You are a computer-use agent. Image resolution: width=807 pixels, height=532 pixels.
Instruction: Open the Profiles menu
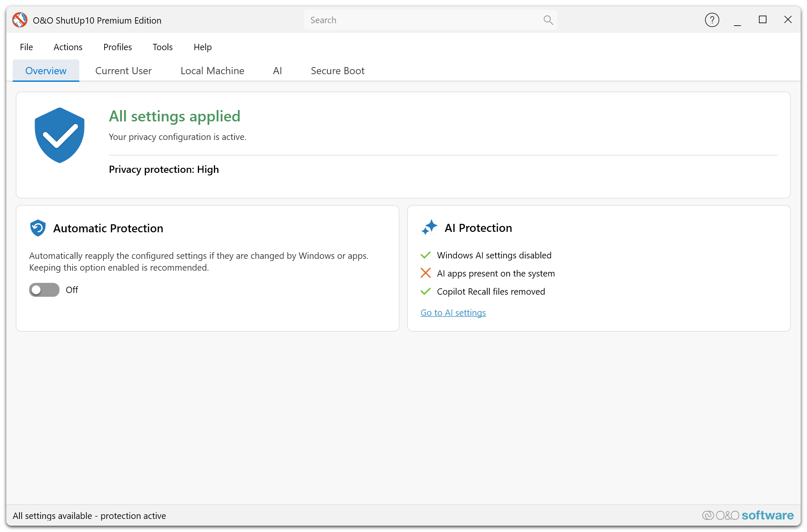[118, 47]
